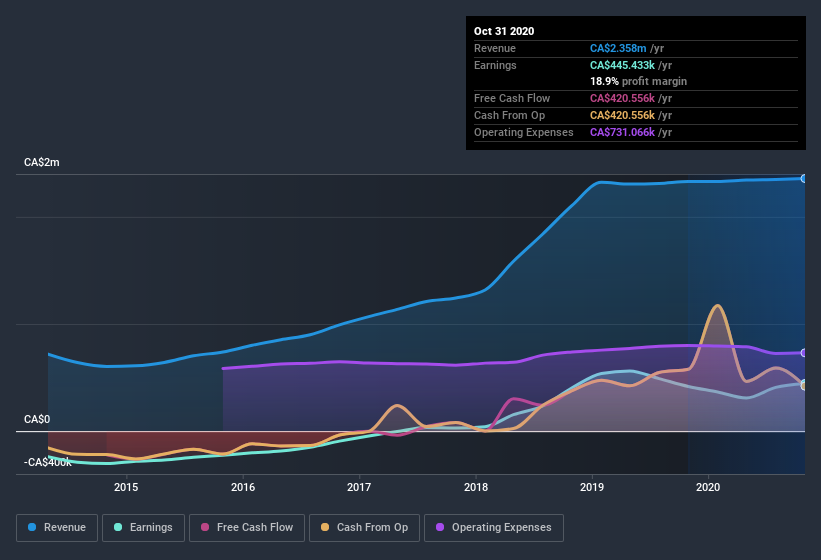The width and height of the screenshot is (821, 560).
Task: Click the Free Cash Flow tooltip row label
Action: tap(512, 98)
